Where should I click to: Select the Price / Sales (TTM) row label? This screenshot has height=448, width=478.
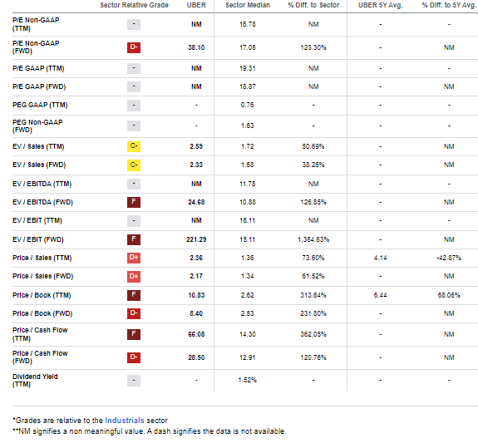[42, 258]
